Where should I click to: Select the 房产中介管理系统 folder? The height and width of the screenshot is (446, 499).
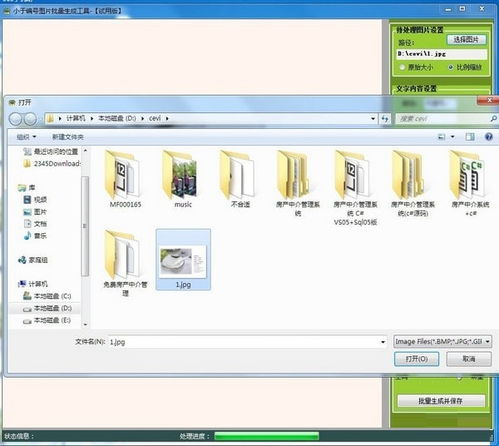point(298,183)
